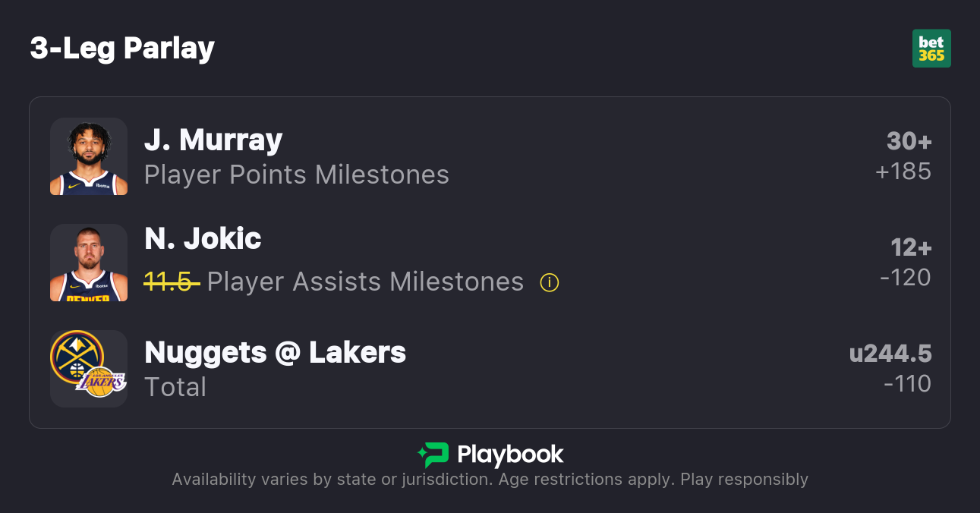Select the J. Murray player name
Screen dimensions: 980x513
(213, 140)
